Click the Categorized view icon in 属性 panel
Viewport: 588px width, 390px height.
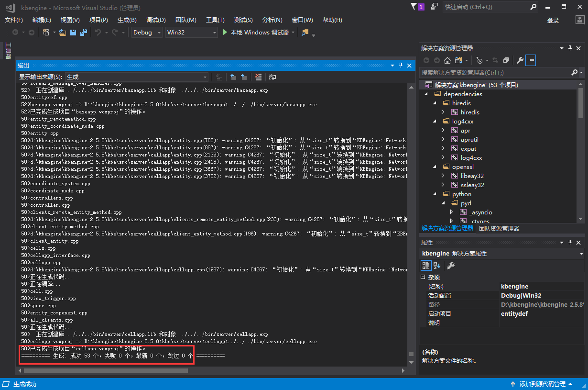[x=425, y=265]
